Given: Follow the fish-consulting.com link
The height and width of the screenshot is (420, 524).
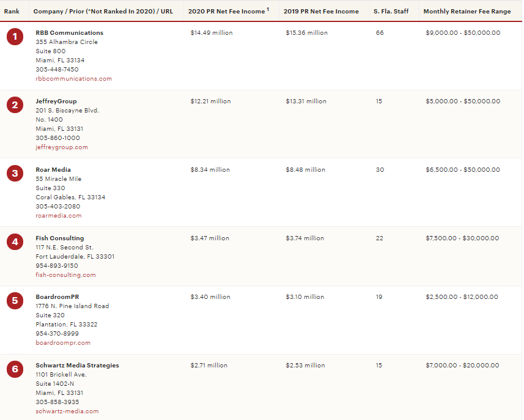Looking at the screenshot, I should (65, 275).
